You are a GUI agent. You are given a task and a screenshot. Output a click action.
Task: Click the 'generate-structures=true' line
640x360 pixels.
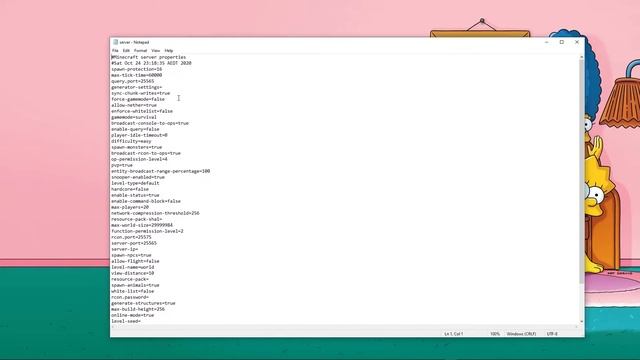tap(143, 303)
